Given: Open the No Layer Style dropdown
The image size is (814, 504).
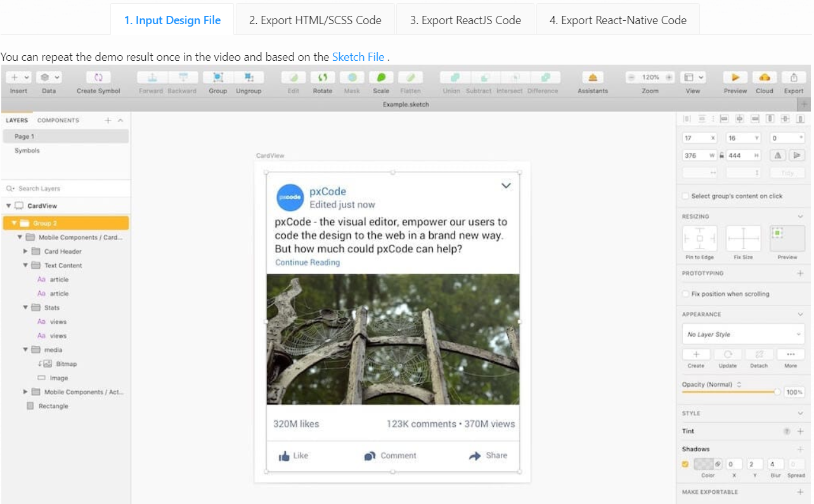Looking at the screenshot, I should point(744,334).
